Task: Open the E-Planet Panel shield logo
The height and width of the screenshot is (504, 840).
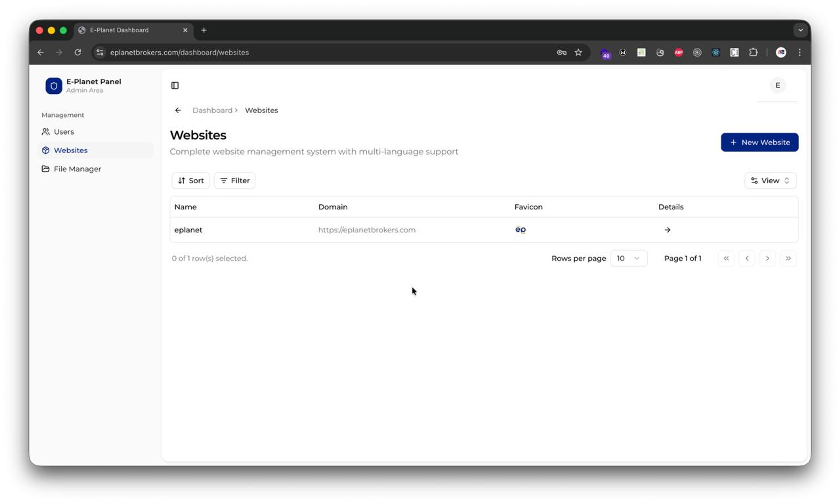Action: click(x=54, y=86)
